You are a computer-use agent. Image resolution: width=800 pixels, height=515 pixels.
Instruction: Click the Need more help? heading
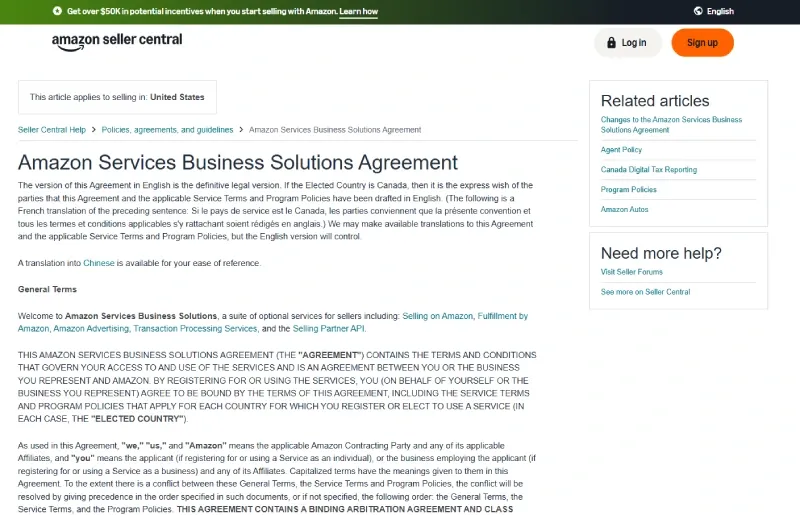click(x=661, y=253)
